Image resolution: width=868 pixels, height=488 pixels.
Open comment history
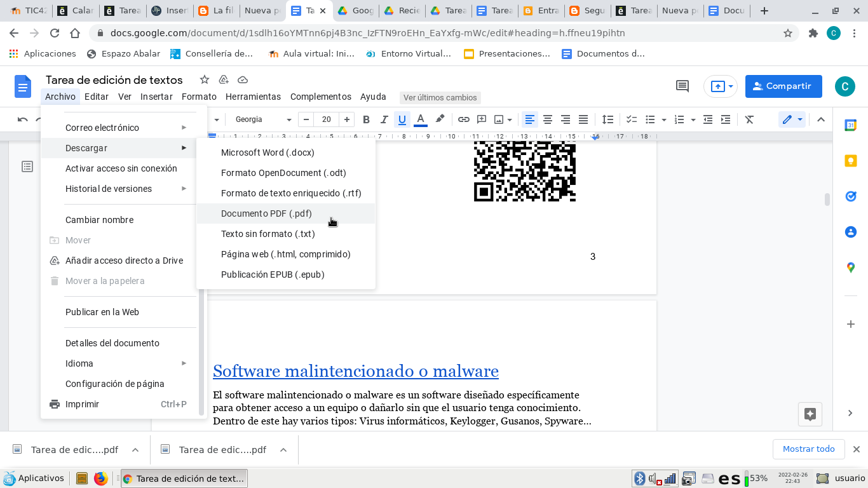682,86
